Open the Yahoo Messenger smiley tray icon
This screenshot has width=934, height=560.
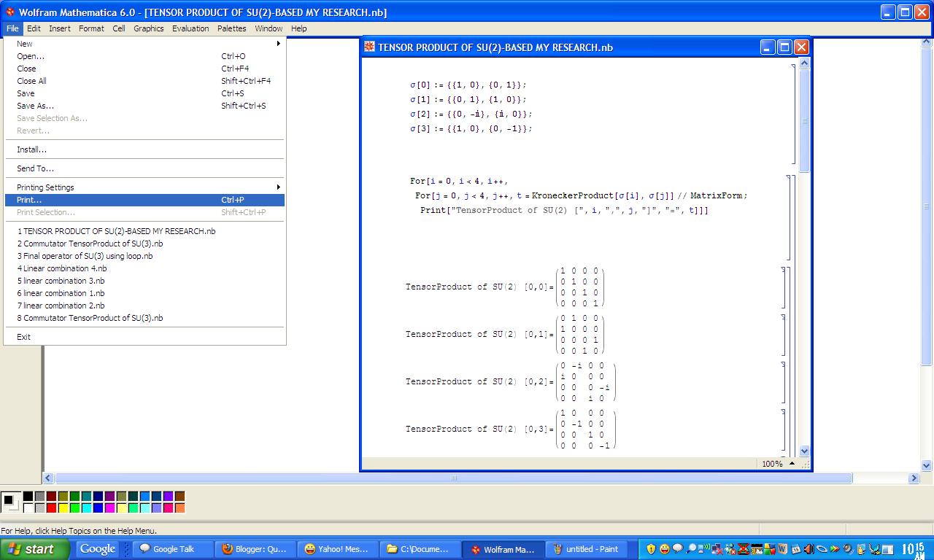click(665, 549)
